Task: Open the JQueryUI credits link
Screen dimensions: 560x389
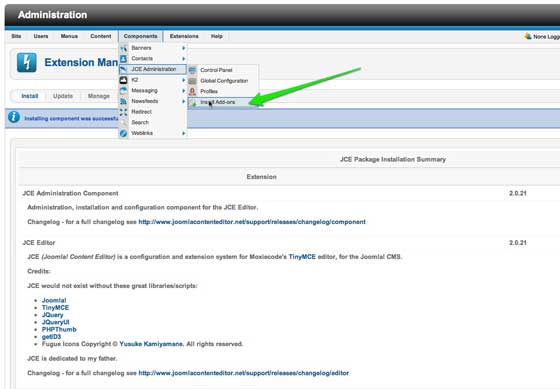Action: pyautogui.click(x=55, y=322)
